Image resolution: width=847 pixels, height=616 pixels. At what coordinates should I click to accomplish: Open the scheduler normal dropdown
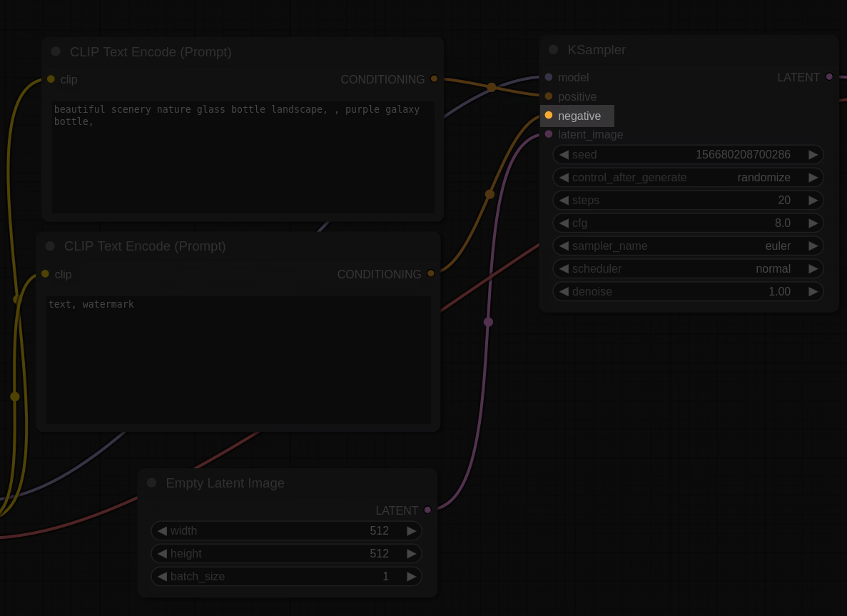pos(688,268)
